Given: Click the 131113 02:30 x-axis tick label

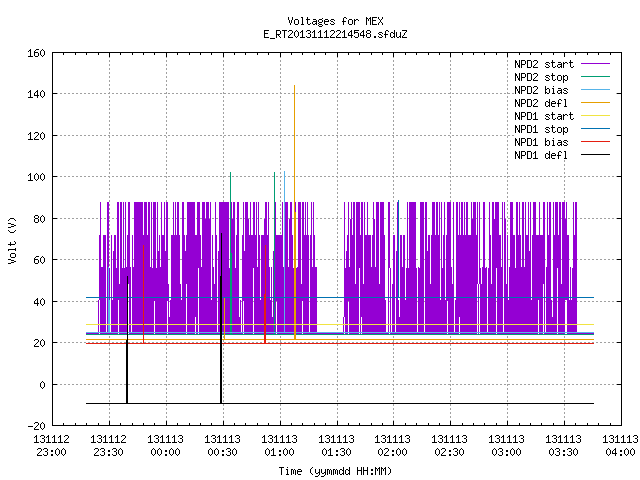Looking at the screenshot, I should pyautogui.click(x=449, y=446).
